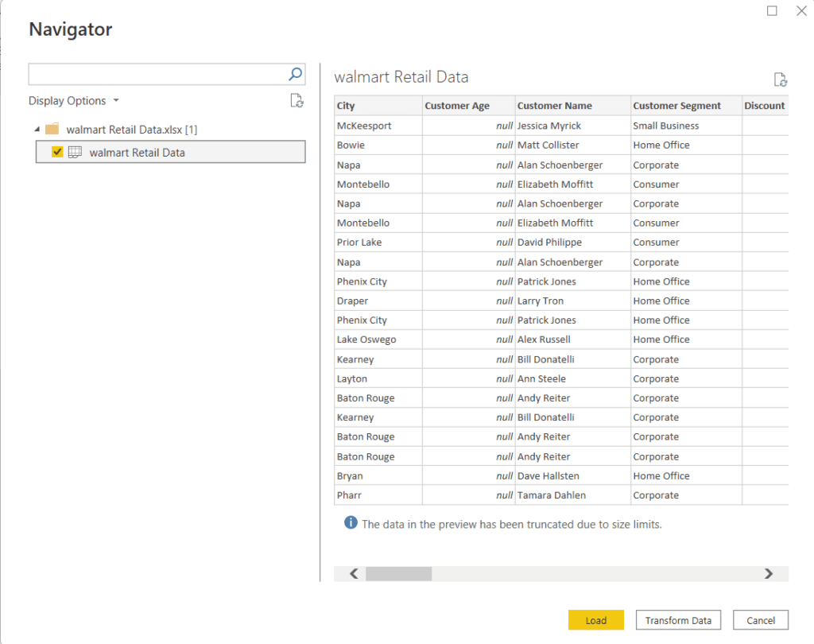This screenshot has width=814, height=644.
Task: Click the Matt Collister cell
Action: 573,145
